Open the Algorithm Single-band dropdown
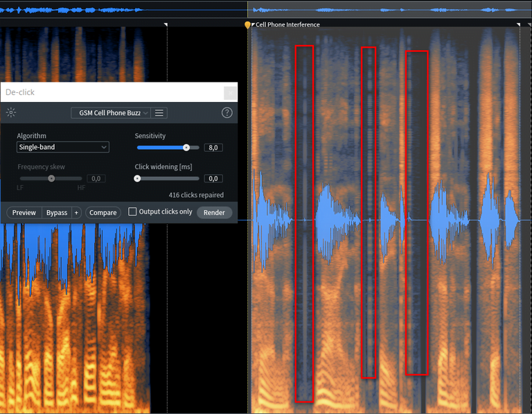 click(x=63, y=147)
